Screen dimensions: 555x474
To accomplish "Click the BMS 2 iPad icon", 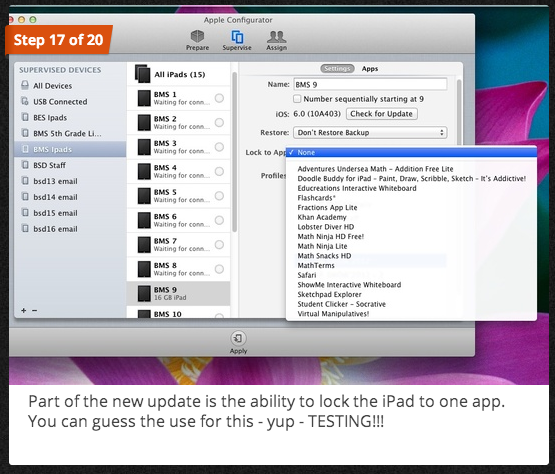I will 144,122.
